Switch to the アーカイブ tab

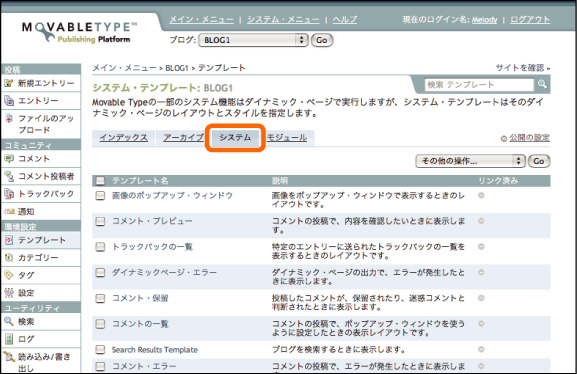[183, 138]
